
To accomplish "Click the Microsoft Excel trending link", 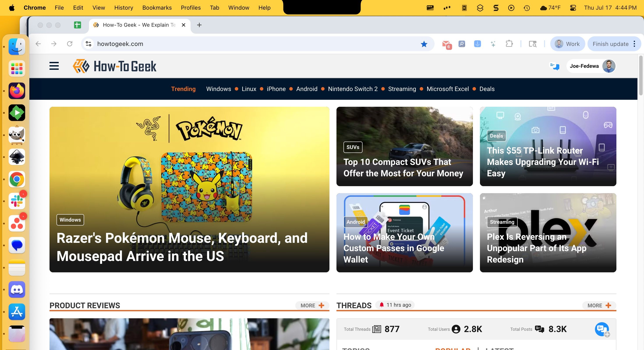I will click(448, 89).
